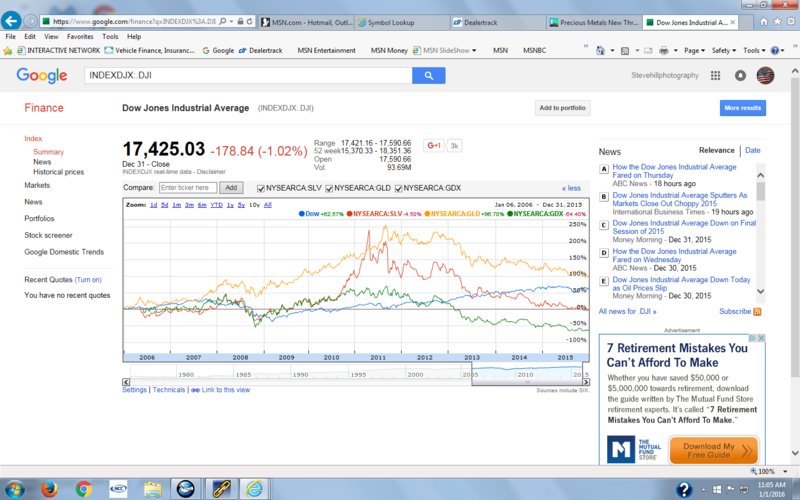This screenshot has width=800, height=500.
Task: Click the favorites star icon in the top-right corner
Action: pos(777,21)
